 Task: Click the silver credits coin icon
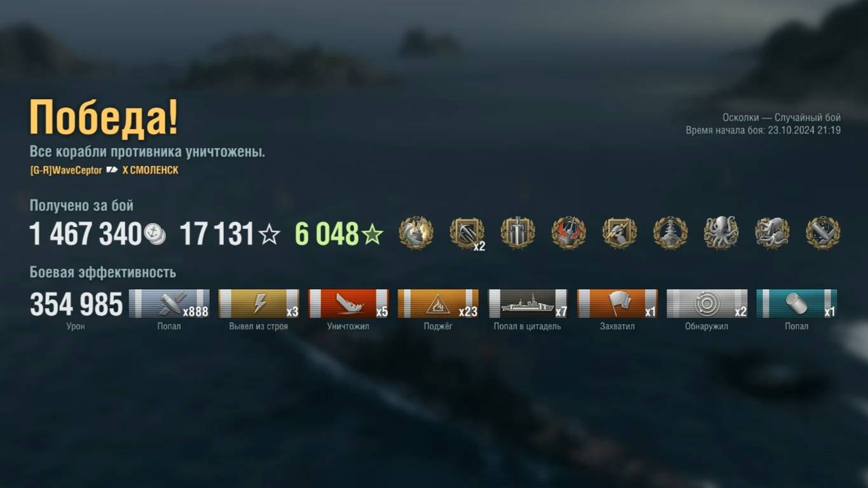click(x=155, y=234)
